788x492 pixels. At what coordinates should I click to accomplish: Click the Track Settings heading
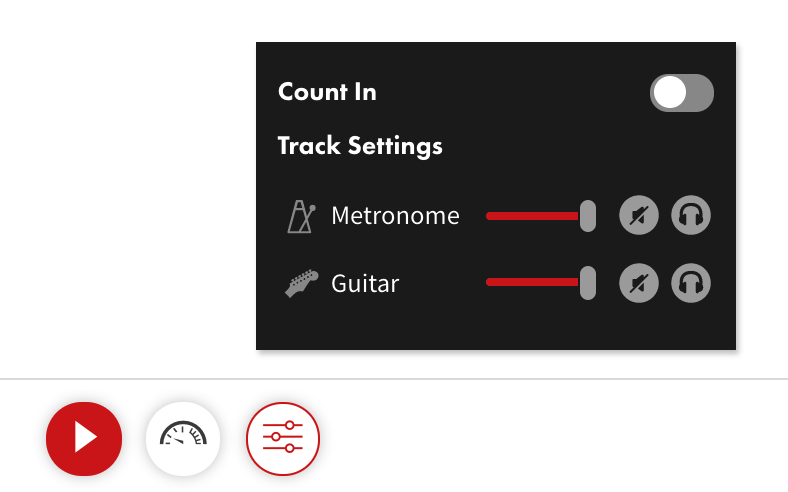click(x=360, y=146)
